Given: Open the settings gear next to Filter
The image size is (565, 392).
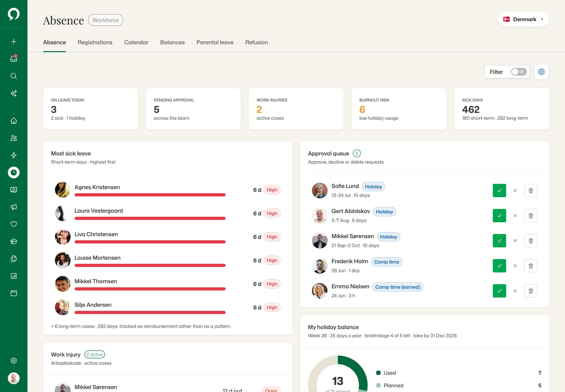Looking at the screenshot, I should tap(541, 72).
